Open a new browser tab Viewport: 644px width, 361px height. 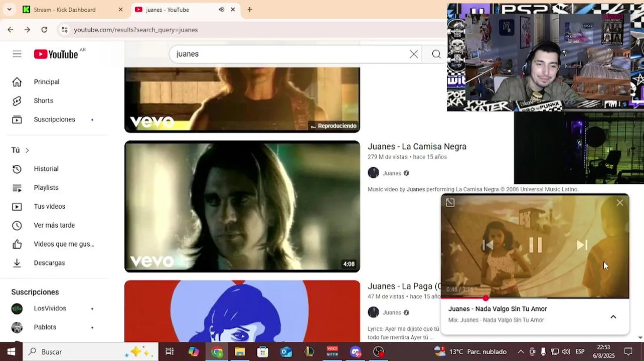point(250,10)
